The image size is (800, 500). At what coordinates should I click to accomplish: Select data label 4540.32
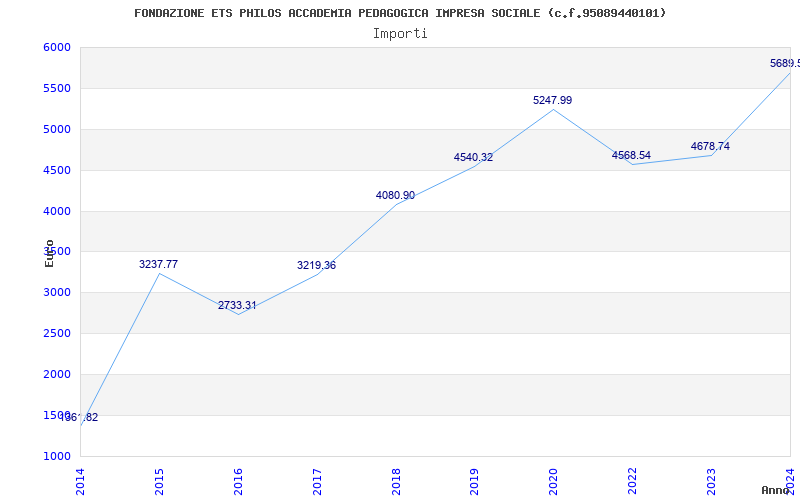click(x=473, y=158)
